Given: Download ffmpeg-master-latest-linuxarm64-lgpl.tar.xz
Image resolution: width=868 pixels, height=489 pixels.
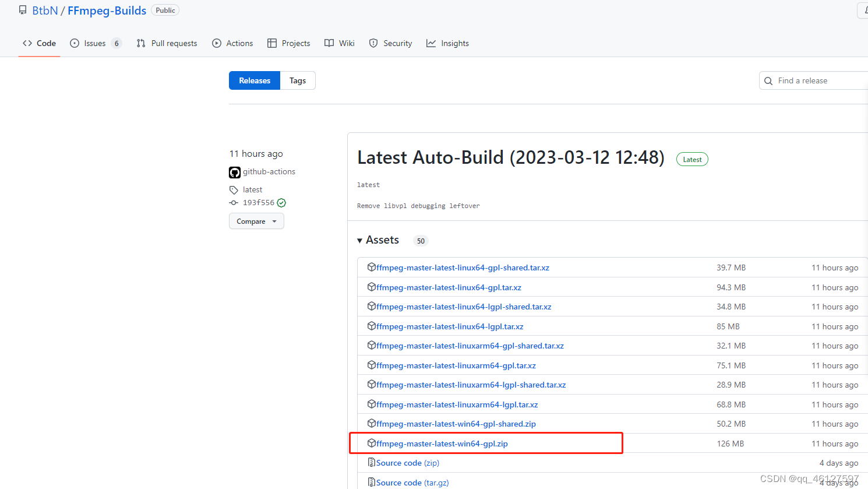Looking at the screenshot, I should [457, 404].
